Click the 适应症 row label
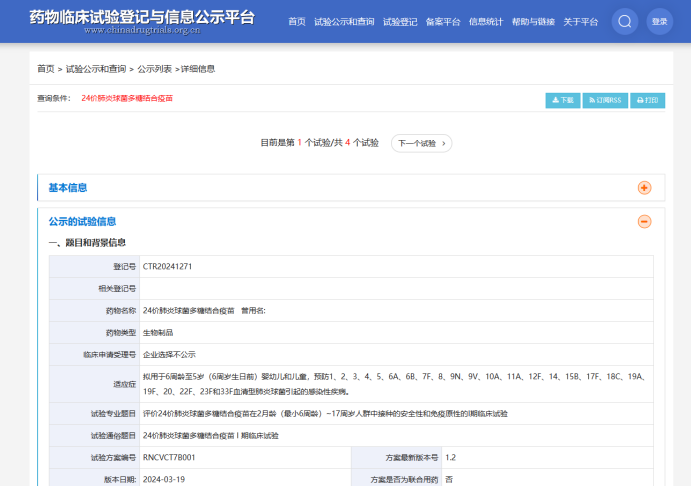The width and height of the screenshot is (692, 487). pos(124,384)
